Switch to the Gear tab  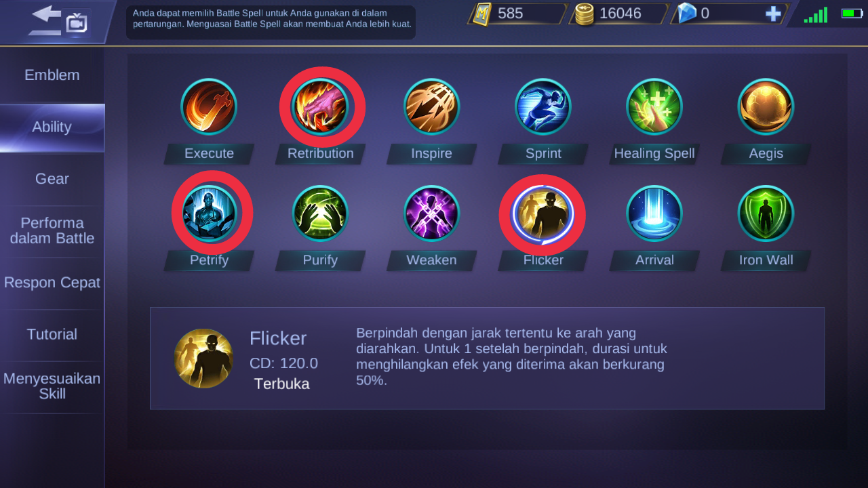[52, 179]
